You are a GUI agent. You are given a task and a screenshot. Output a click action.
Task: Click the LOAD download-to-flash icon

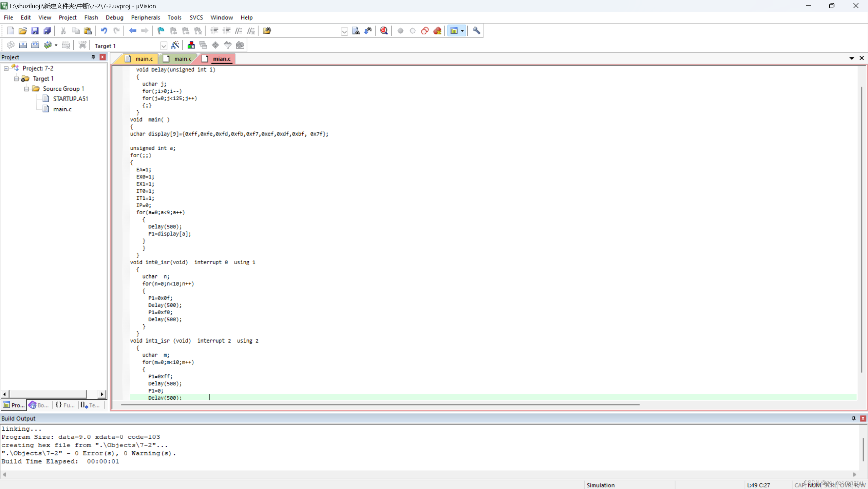click(x=82, y=45)
